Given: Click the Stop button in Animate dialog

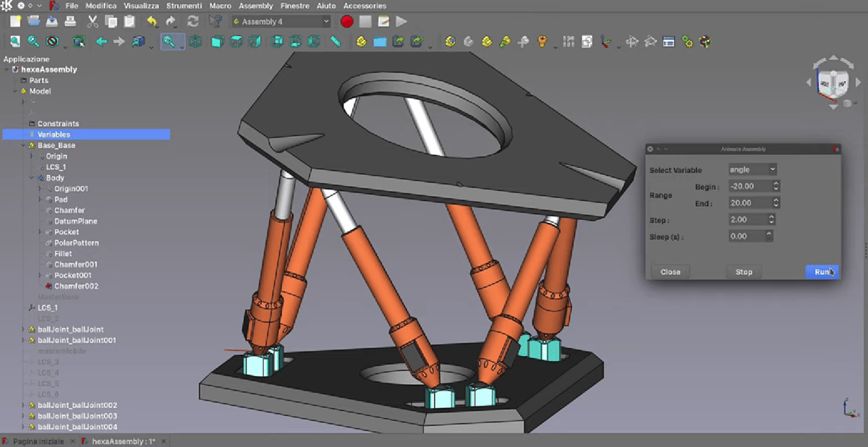Looking at the screenshot, I should tap(744, 272).
